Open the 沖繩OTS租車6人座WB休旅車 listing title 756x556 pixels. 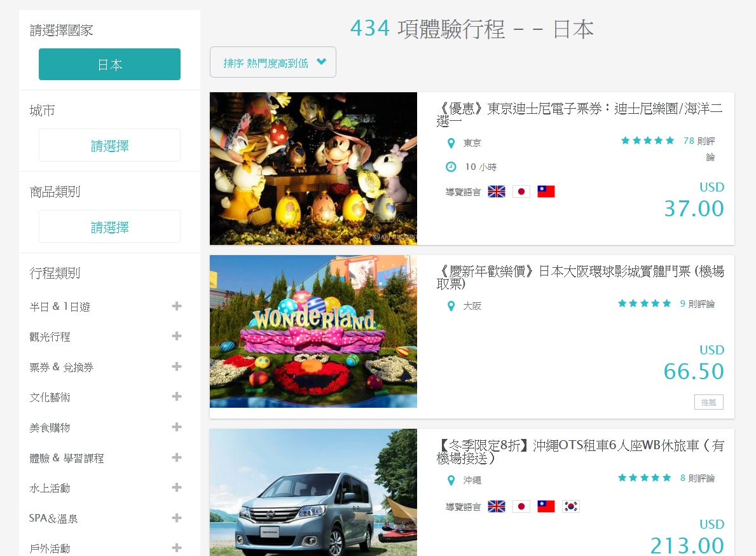(x=580, y=452)
